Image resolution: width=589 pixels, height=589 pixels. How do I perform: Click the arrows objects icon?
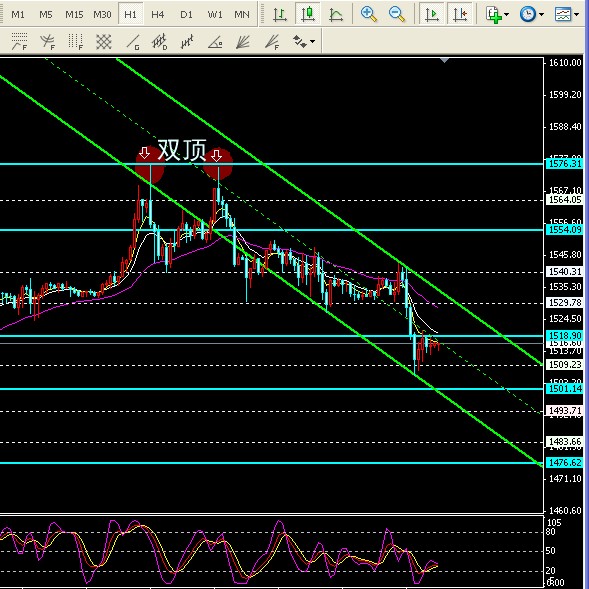pyautogui.click(x=300, y=41)
